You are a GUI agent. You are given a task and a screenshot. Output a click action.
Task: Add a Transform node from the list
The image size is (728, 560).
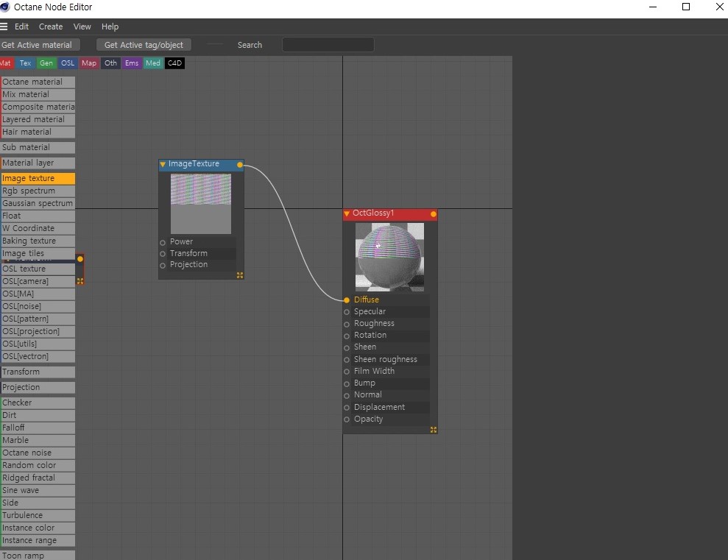38,372
